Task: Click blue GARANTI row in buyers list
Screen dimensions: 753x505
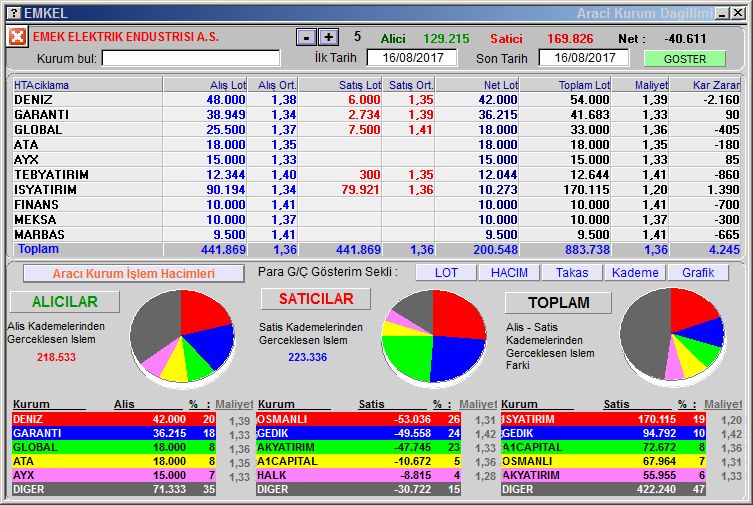Action: click(x=114, y=433)
